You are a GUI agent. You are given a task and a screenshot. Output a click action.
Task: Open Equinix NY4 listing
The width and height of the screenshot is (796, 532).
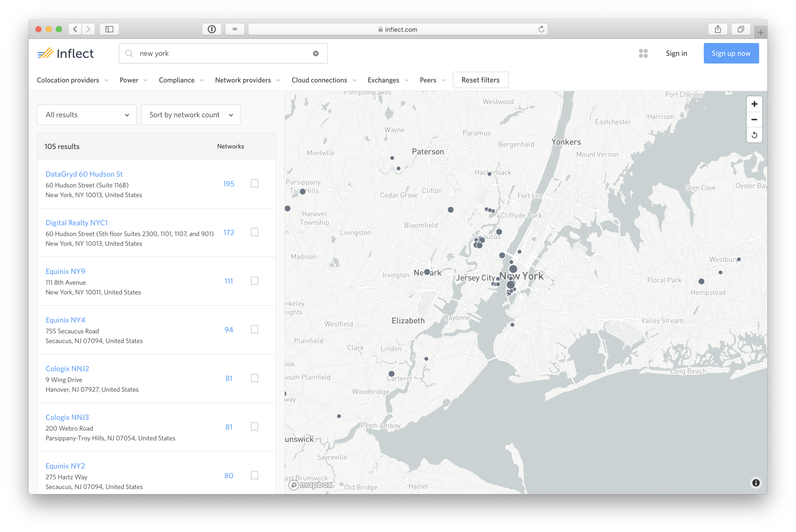pyautogui.click(x=66, y=320)
